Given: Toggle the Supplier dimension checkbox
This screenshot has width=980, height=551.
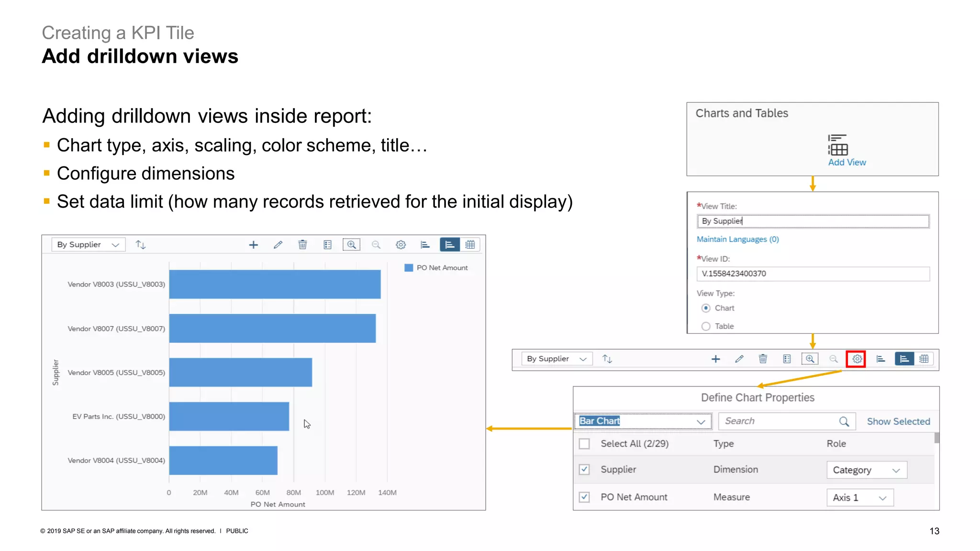Looking at the screenshot, I should [584, 470].
